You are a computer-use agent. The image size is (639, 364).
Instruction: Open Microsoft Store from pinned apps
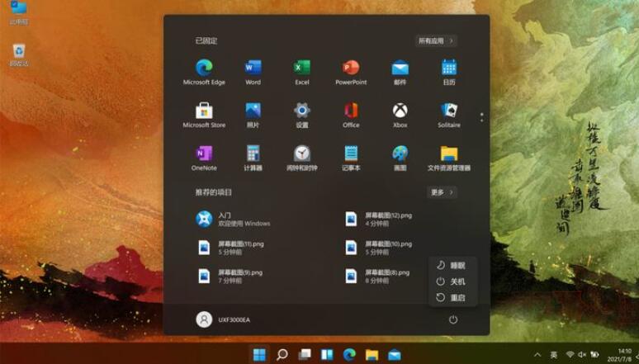click(x=204, y=115)
